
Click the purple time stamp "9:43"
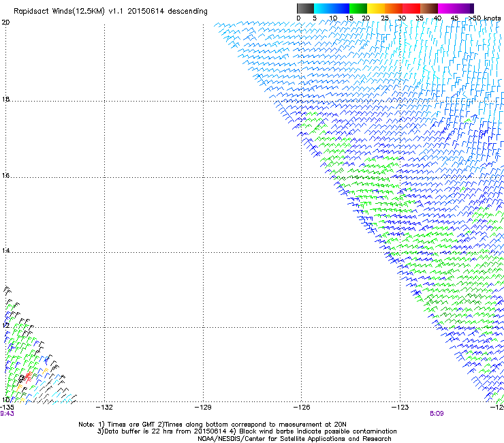point(7,414)
